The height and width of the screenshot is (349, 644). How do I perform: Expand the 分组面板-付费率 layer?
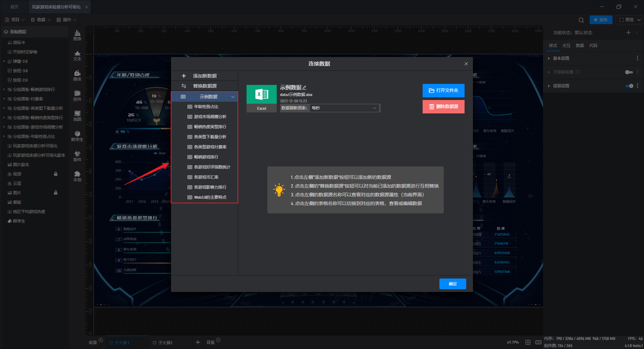pos(4,99)
